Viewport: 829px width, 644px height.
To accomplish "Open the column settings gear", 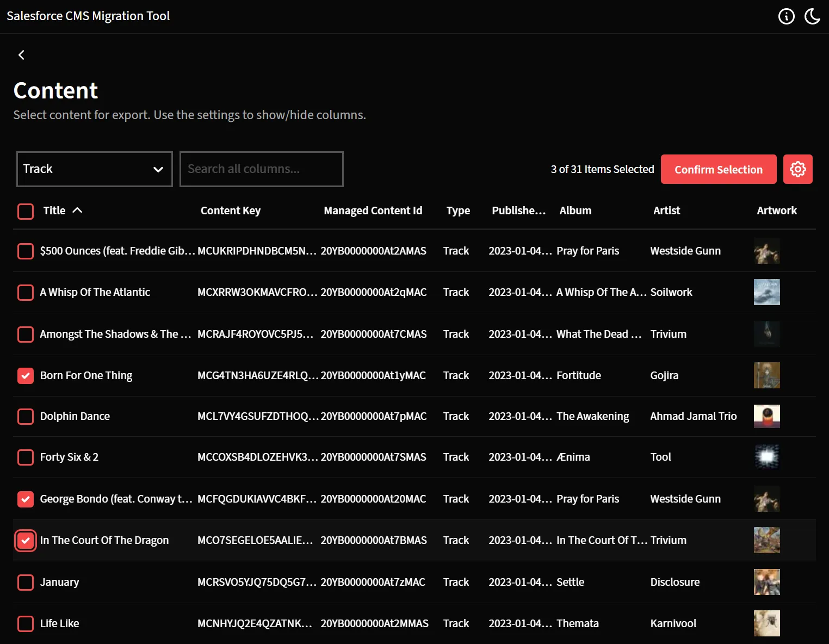I will (x=797, y=169).
